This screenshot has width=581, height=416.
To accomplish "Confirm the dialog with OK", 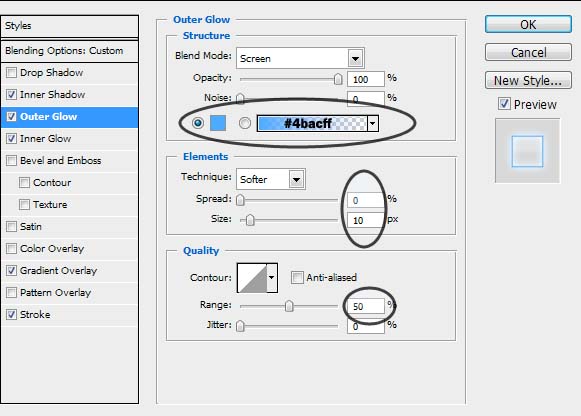I will 528,24.
